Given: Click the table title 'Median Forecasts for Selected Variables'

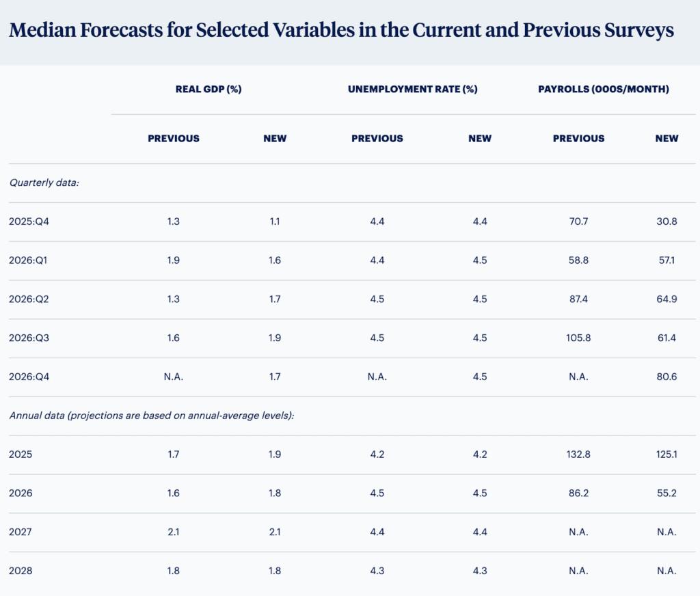Looking at the screenshot, I should (341, 31).
